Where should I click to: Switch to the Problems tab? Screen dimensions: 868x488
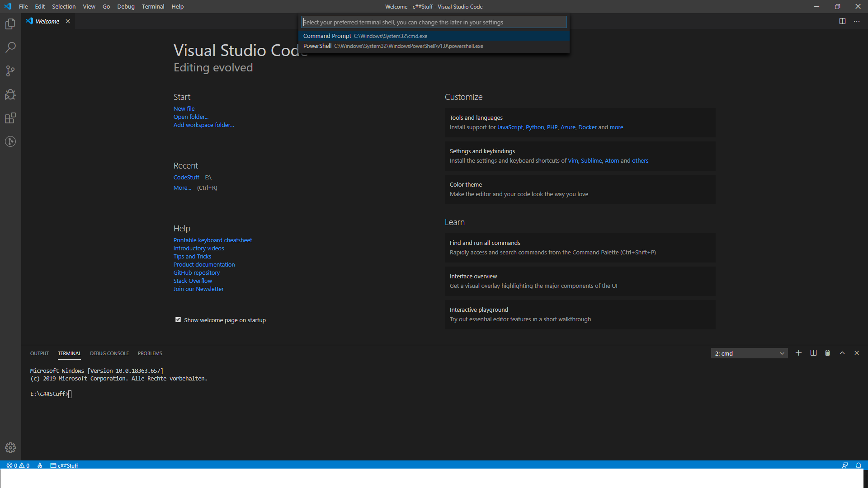click(x=150, y=353)
